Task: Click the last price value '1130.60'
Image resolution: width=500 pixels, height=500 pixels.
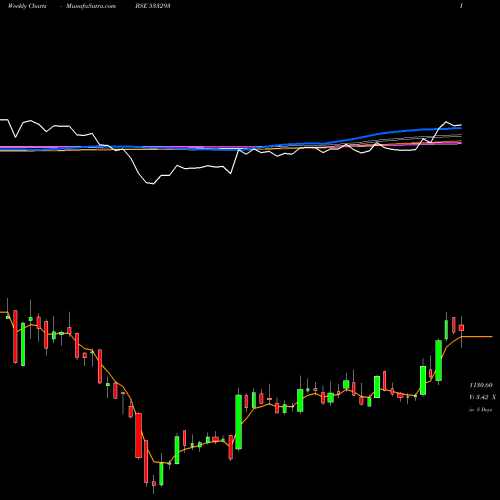Action: click(481, 385)
